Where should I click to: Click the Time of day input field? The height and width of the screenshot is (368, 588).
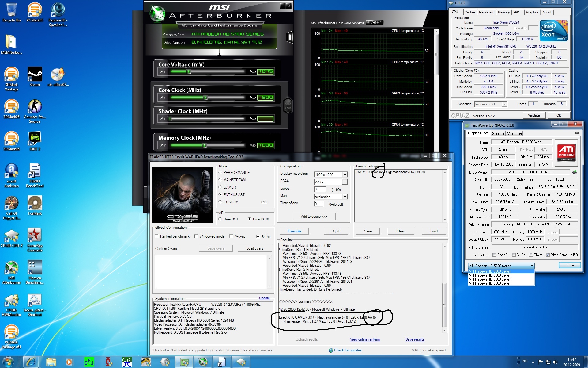318,204
